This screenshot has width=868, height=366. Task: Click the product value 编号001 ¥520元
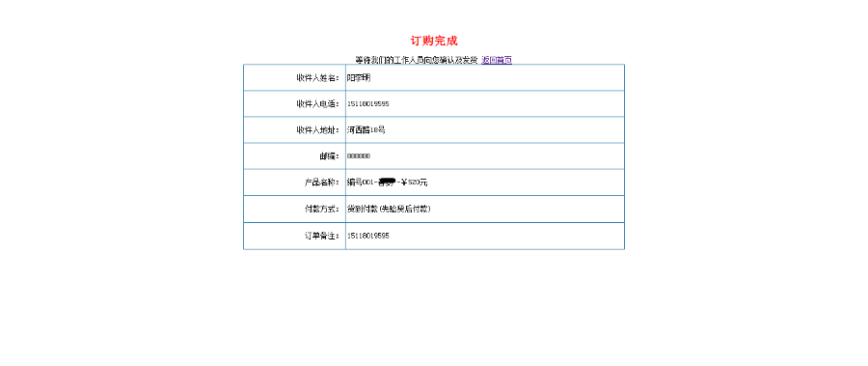(387, 183)
